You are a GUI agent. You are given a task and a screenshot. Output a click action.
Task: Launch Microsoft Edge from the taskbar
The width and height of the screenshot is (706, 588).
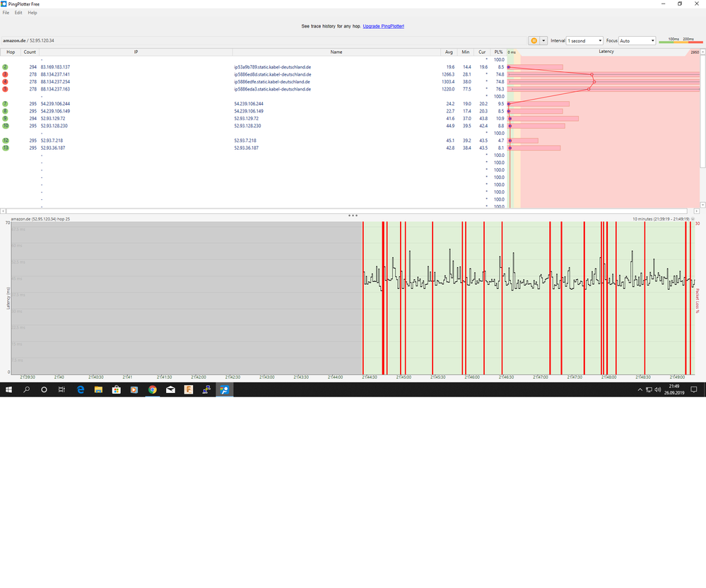[81, 390]
